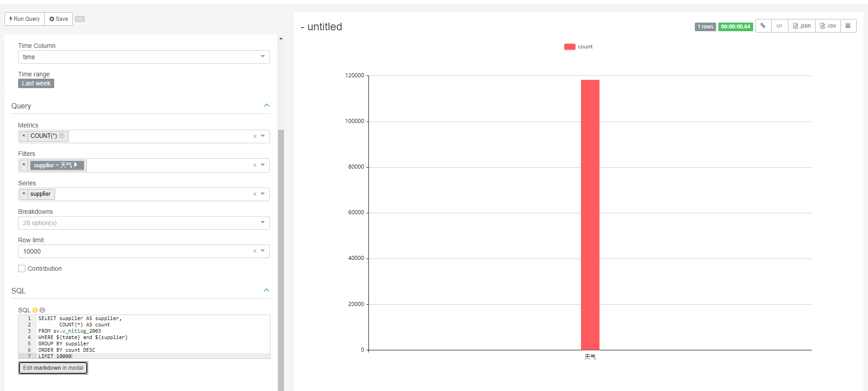The height and width of the screenshot is (391, 868).
Task: Clear all values in Metrics field
Action: point(255,137)
